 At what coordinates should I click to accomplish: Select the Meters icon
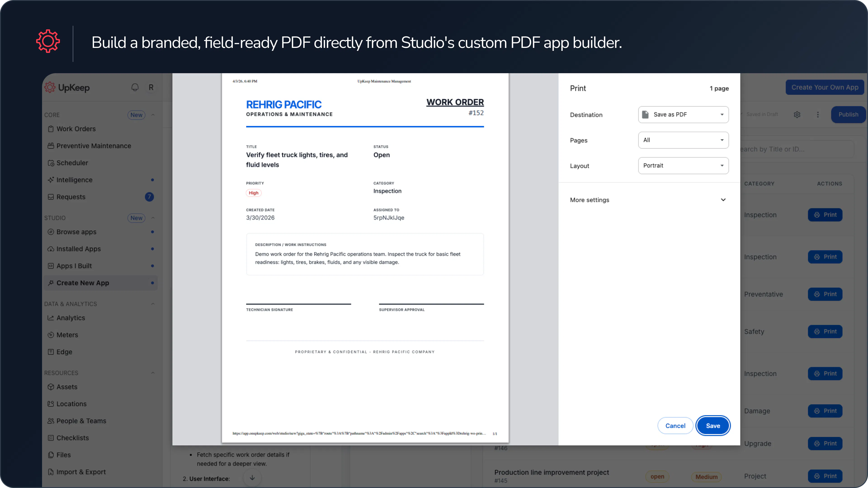(51, 334)
